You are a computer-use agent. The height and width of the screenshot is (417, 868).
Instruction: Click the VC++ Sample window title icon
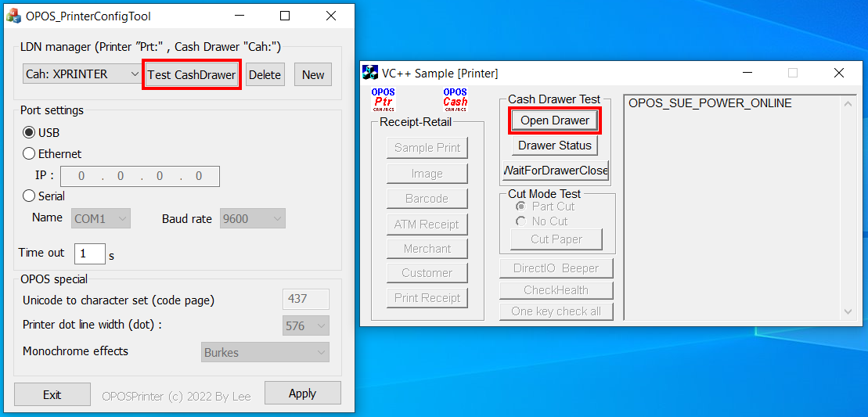coord(370,73)
